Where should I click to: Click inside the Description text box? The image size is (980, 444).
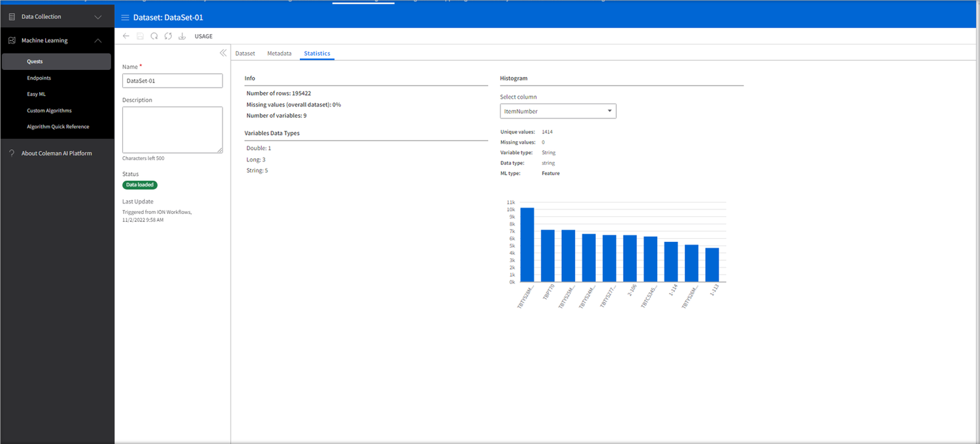tap(172, 129)
